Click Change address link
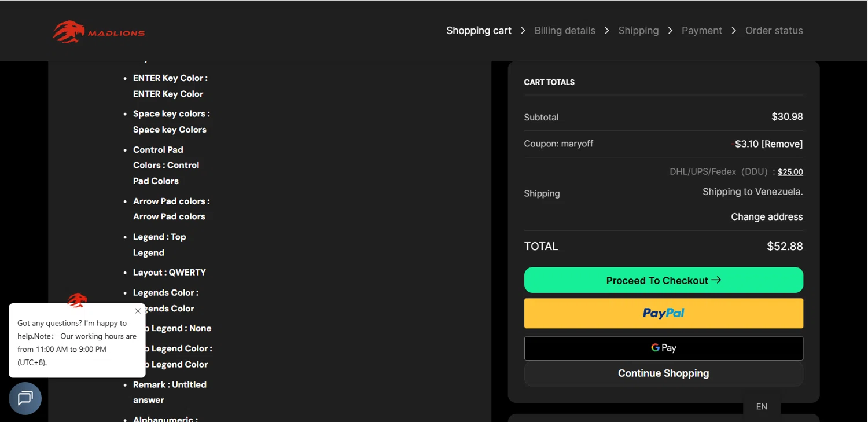Screen dimensions: 868x422 pos(767,217)
